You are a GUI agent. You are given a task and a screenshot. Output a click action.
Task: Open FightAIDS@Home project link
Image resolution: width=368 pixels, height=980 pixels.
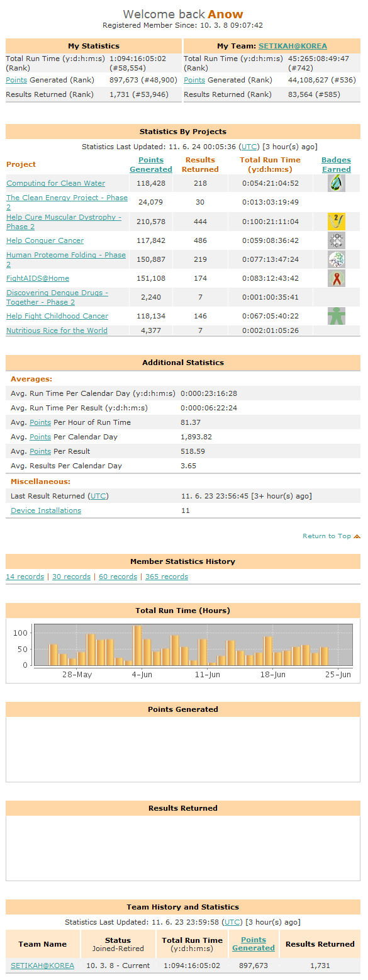(38, 278)
